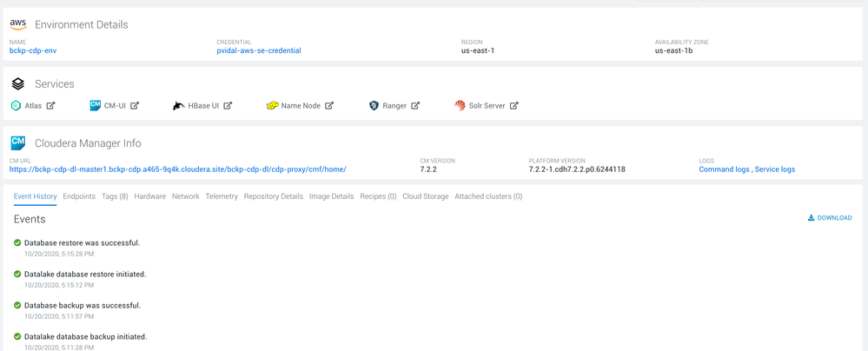Open the Solr Server service link
This screenshot has width=868, height=351.
click(x=487, y=106)
